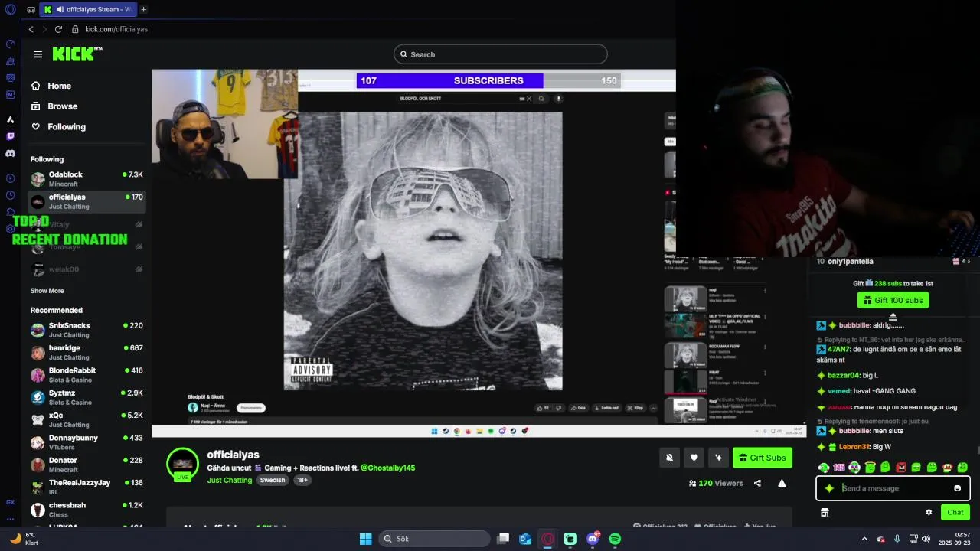
Task: Open Odablock channel in Following
Action: (87, 179)
